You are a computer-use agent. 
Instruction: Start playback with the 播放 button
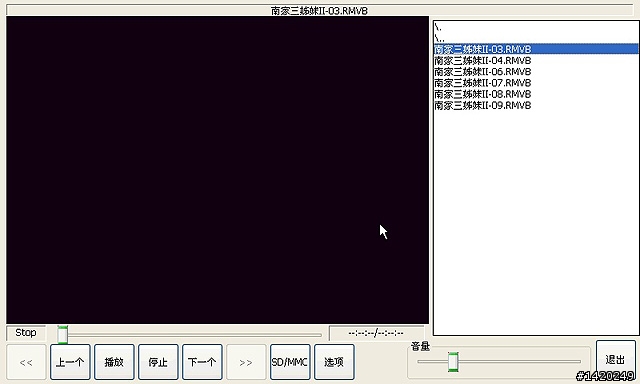coord(114,362)
